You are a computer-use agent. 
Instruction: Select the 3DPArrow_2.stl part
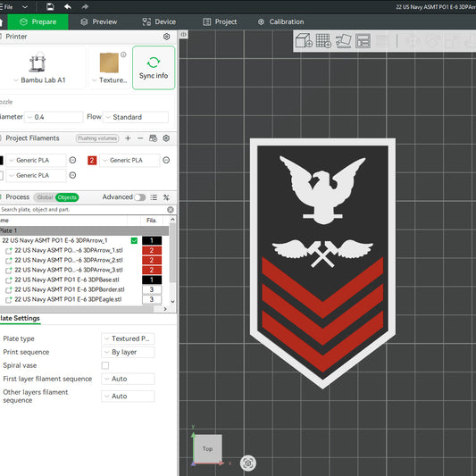69,260
